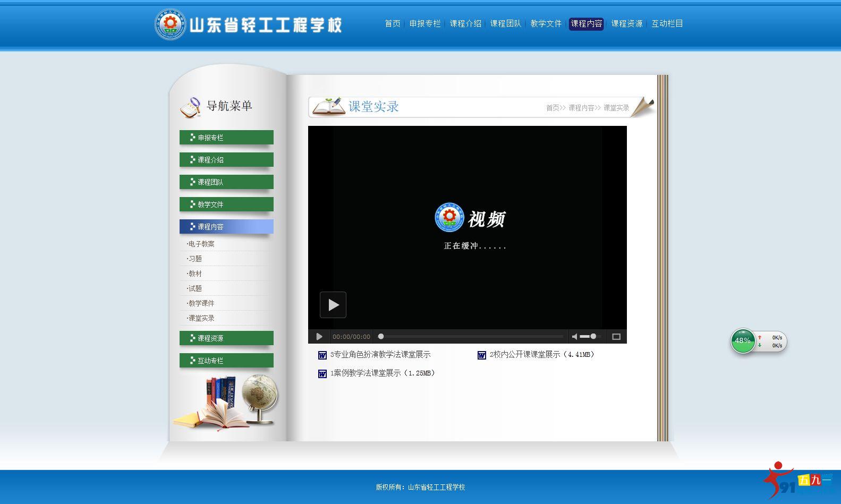Screen dimensions: 841x504
Task: Open Word document icon for 2校内公开课课堂展示
Action: [x=481, y=355]
